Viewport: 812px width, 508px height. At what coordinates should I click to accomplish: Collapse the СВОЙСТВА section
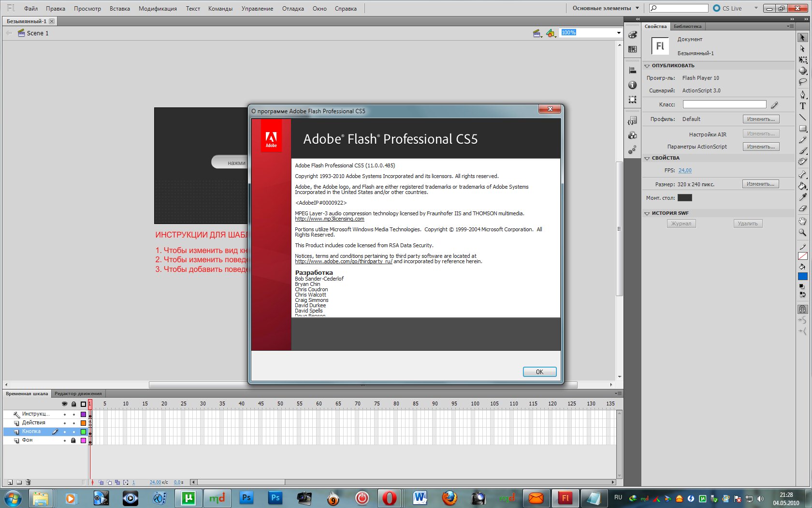tap(647, 158)
